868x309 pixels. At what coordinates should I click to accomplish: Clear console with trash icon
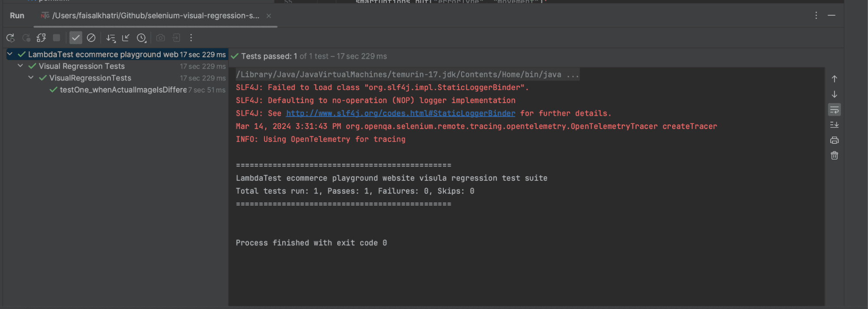coord(834,156)
